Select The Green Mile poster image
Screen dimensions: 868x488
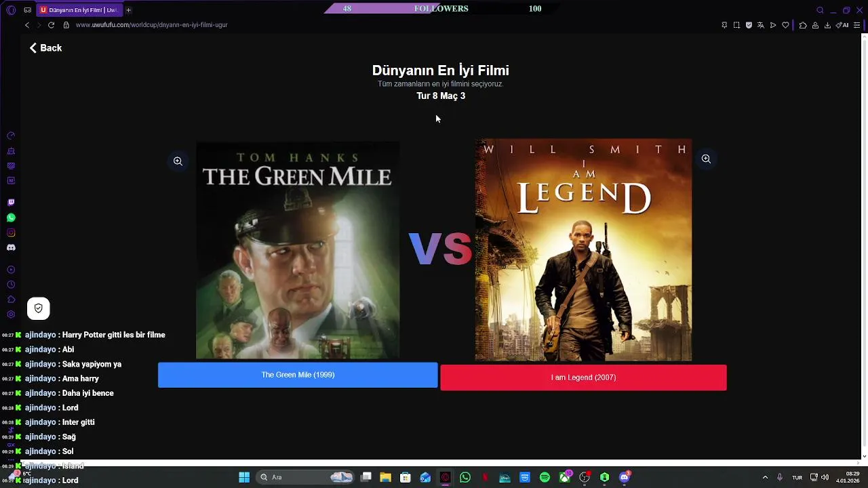[x=298, y=250]
